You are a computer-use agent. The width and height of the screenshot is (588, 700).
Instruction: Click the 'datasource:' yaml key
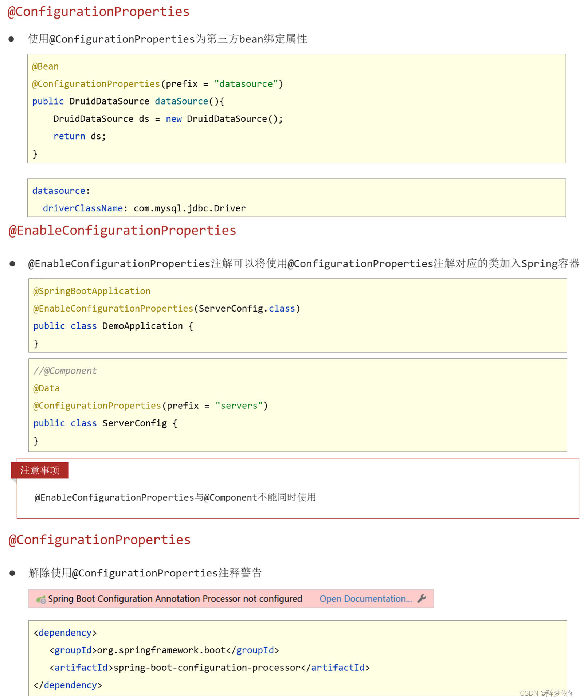61,191
